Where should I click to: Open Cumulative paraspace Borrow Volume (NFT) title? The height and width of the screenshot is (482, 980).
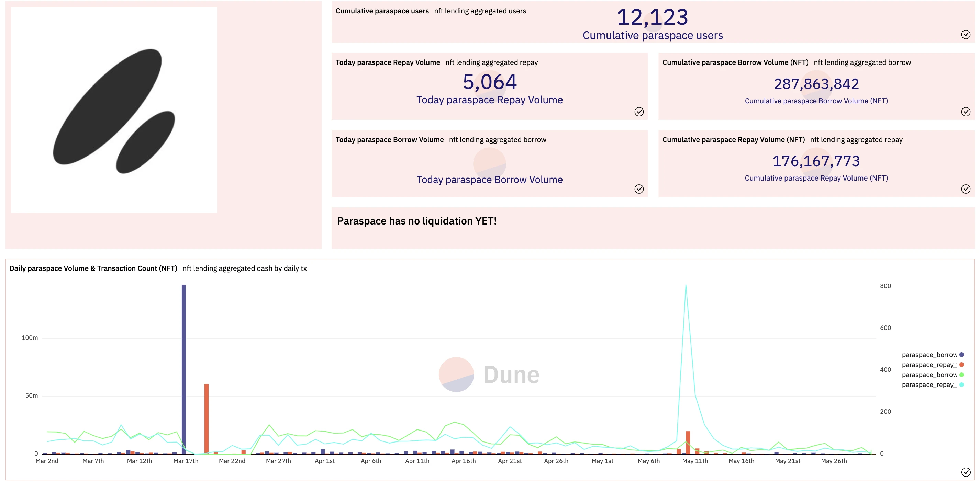click(735, 62)
